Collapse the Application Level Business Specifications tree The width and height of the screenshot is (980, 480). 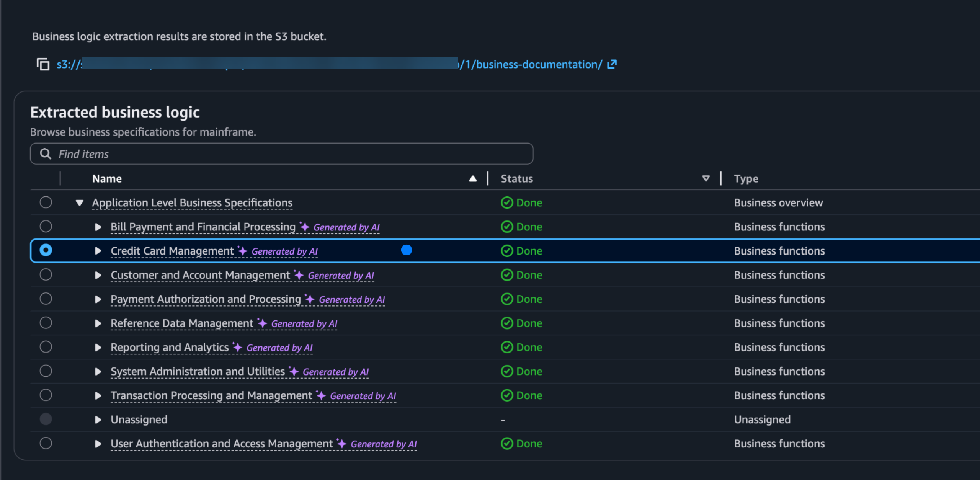pyautogui.click(x=79, y=202)
